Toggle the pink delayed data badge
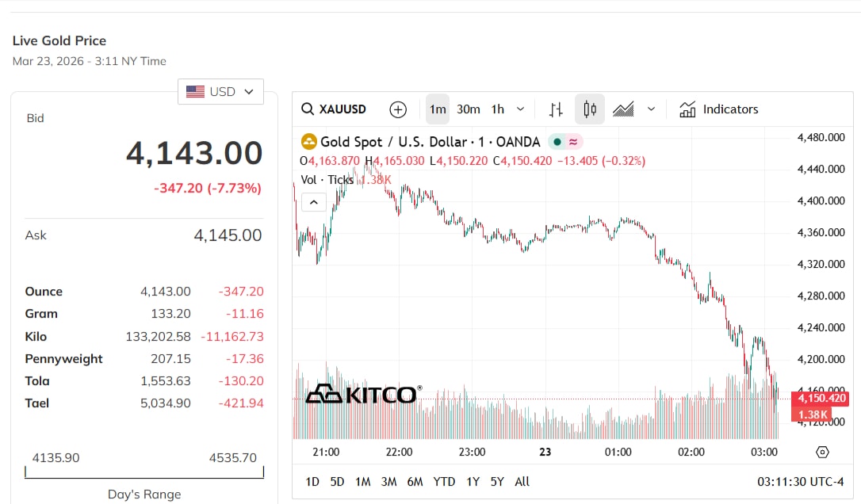This screenshot has width=861, height=504. 574,141
